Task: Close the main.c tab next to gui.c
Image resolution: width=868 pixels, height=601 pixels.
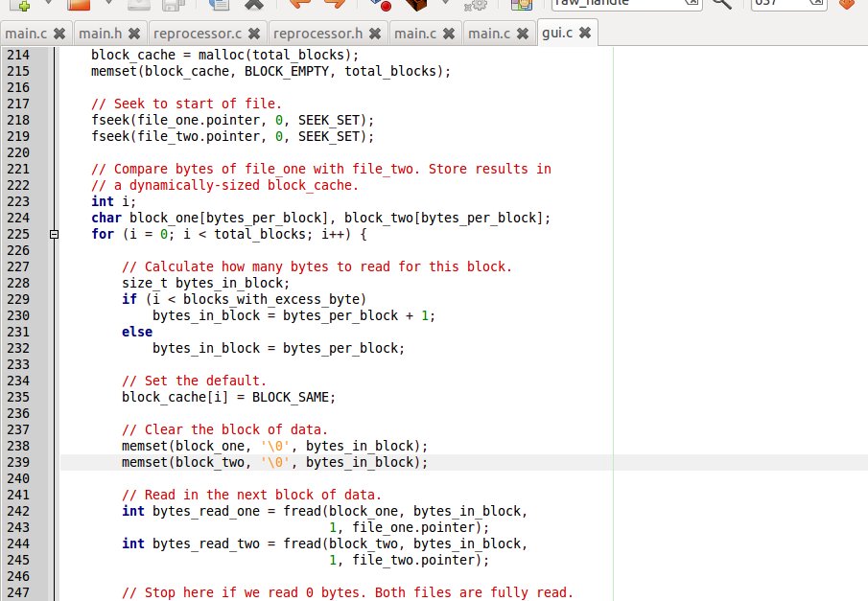Action: [522, 34]
